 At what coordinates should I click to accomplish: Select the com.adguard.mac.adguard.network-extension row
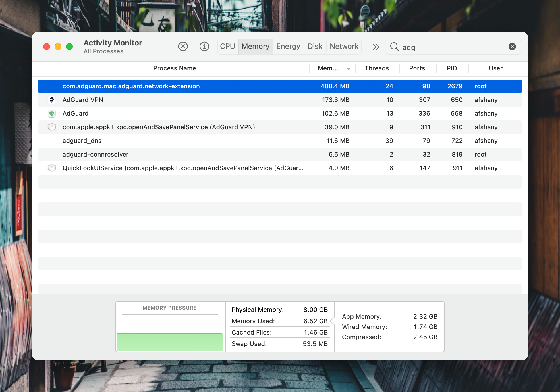280,86
